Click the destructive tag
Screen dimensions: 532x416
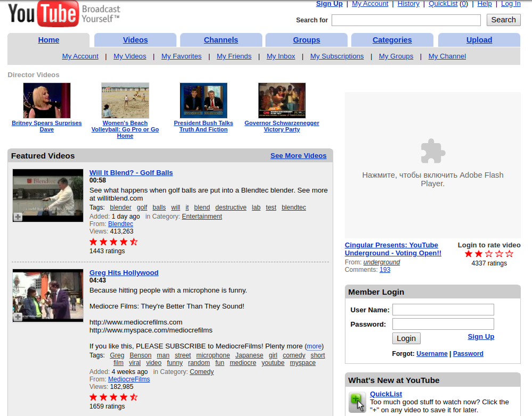231,207
